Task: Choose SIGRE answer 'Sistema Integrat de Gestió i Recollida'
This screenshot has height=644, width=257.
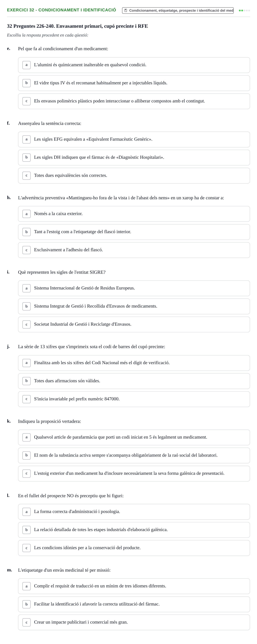Action: coord(134,306)
